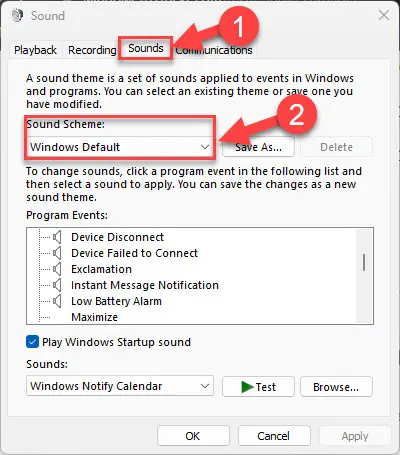This screenshot has height=455, width=400.
Task: Confirm with the OK button
Action: point(193,436)
